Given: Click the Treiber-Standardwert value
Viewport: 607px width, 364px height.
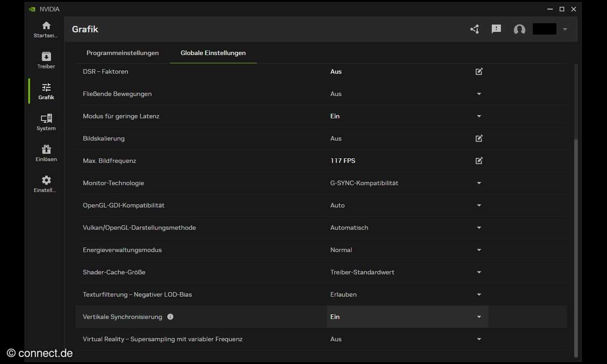Looking at the screenshot, I should pyautogui.click(x=362, y=272).
